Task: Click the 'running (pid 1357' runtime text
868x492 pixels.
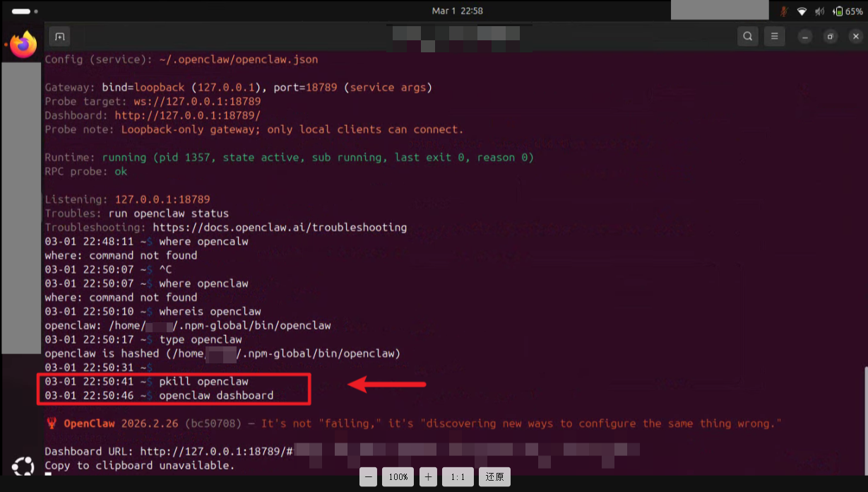Action: (x=156, y=158)
